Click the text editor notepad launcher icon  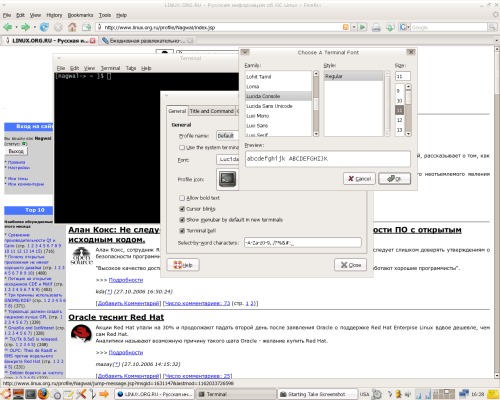tap(69, 394)
